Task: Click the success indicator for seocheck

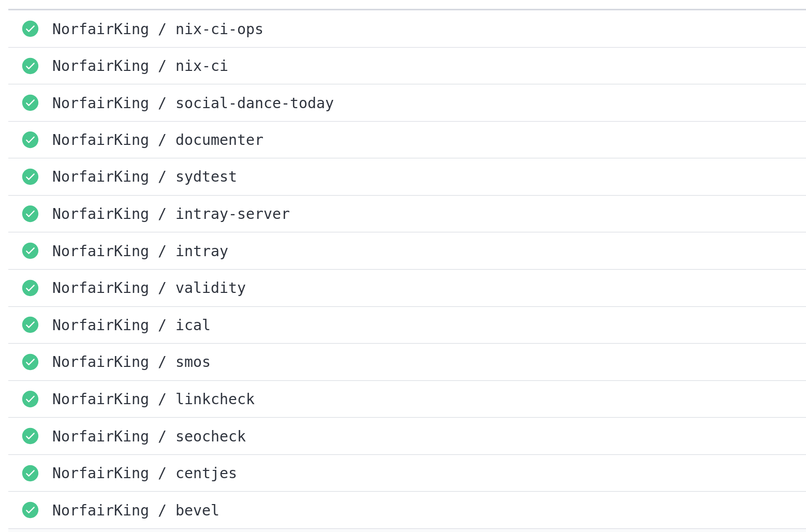Action: coord(30,436)
